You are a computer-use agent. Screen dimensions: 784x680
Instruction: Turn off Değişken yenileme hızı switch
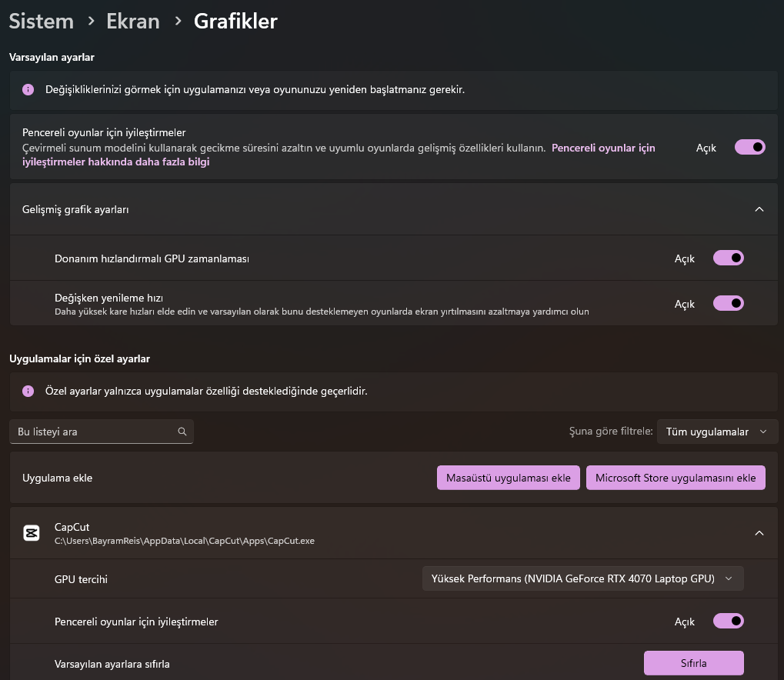728,304
